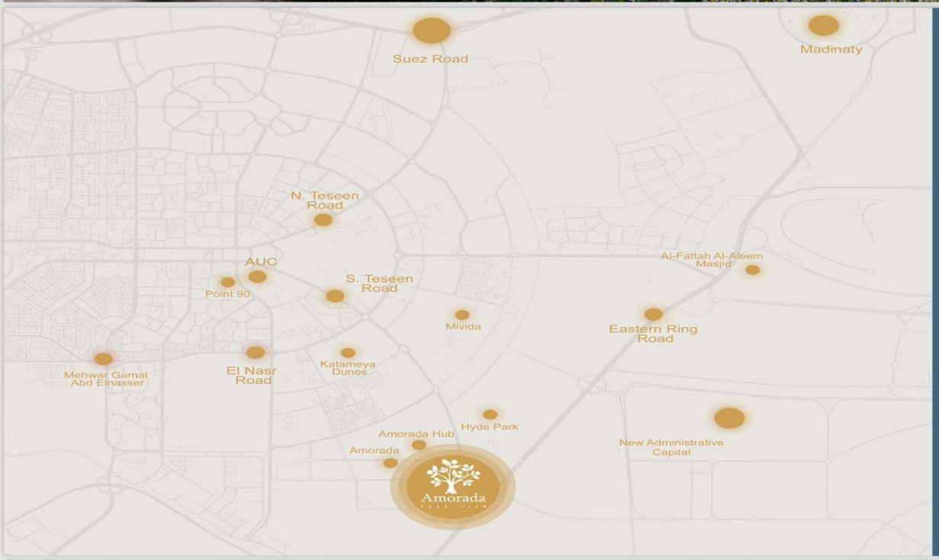939x560 pixels.
Task: Click the N. Teseen Road marker dot
Action: point(323,220)
